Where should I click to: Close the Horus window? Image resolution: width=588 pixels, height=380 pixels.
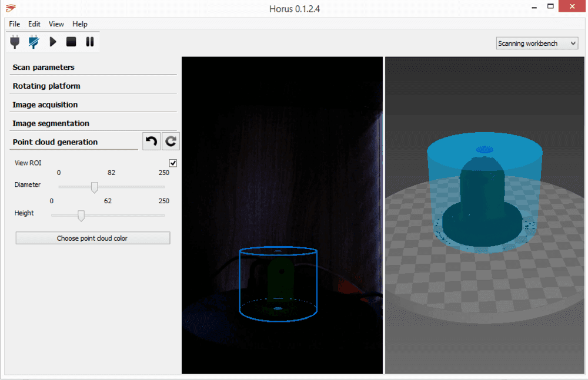point(572,6)
